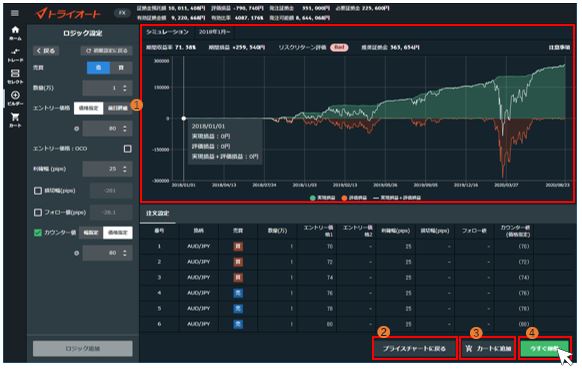Go to Home via sidebar house icon
This screenshot has width=582, height=370.
point(15,33)
